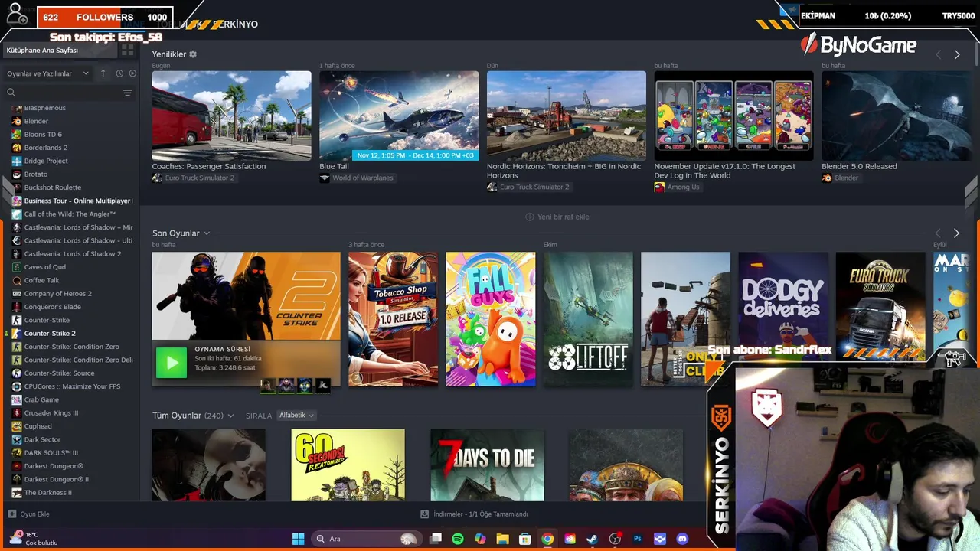Select Brotato in the library list
This screenshot has height=551, width=980.
coord(35,174)
